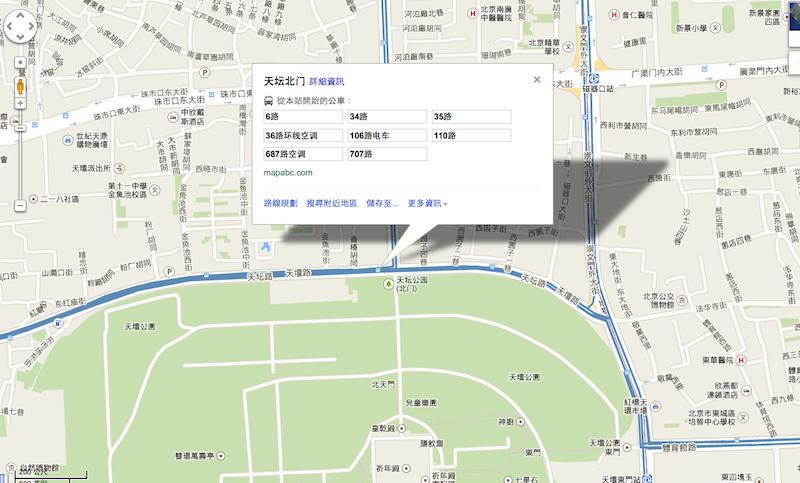800x483 pixels.
Task: Select bus line 110路
Action: click(x=471, y=136)
